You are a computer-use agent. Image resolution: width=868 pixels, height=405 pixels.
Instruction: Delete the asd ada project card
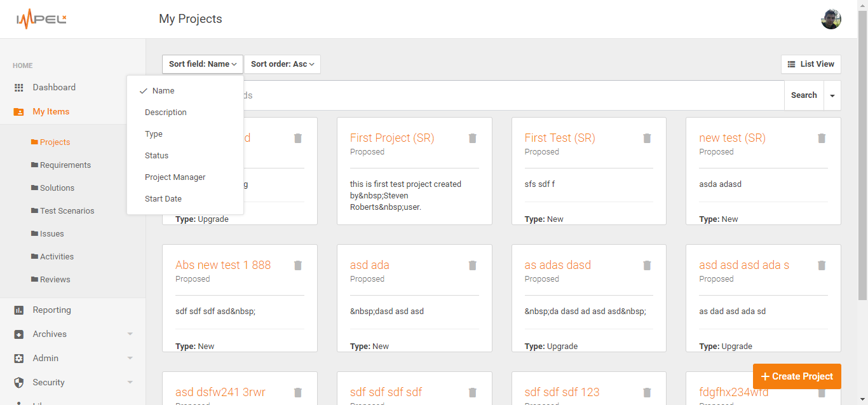pos(472,265)
